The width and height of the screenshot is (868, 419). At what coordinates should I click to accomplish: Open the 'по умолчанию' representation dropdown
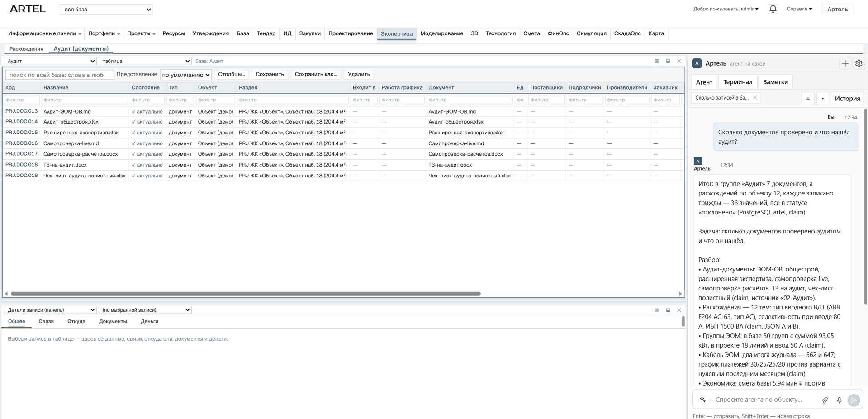click(x=186, y=75)
